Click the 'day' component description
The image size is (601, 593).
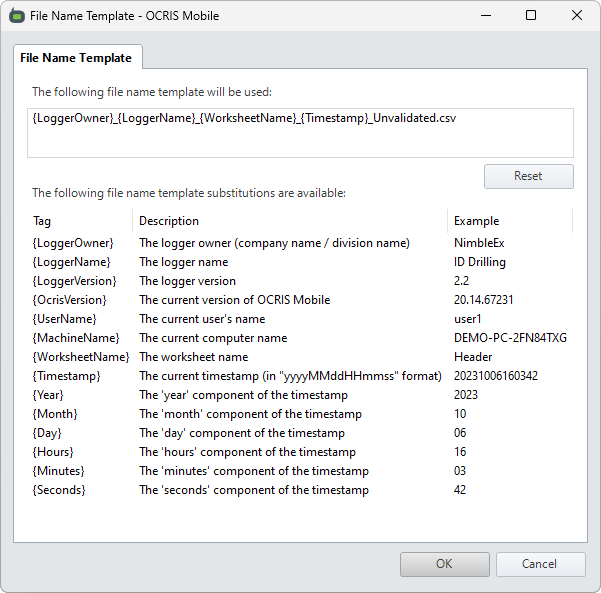point(242,433)
